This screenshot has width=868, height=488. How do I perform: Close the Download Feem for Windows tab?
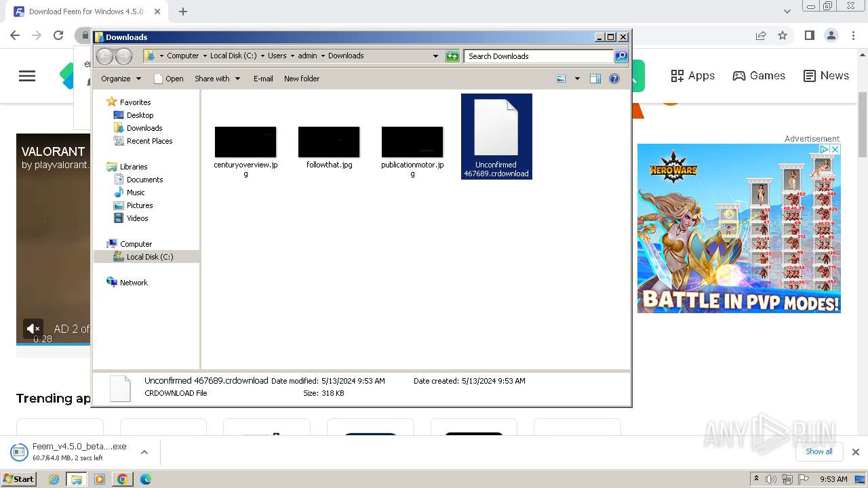click(157, 12)
